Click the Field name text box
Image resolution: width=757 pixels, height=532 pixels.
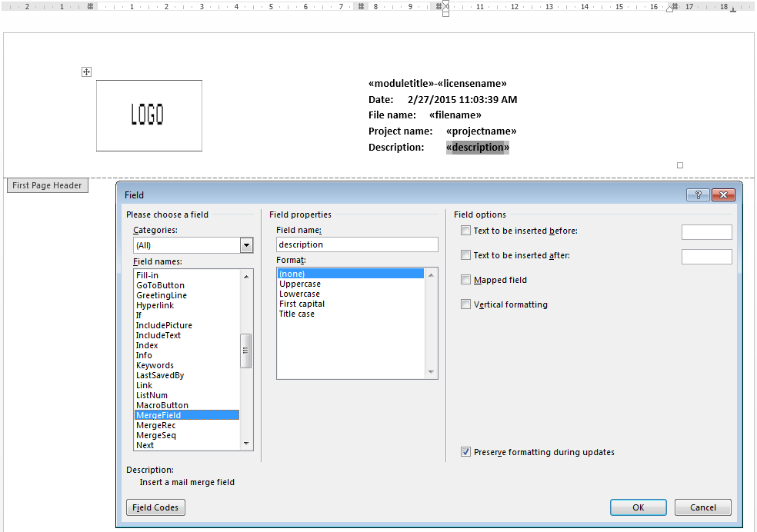pyautogui.click(x=357, y=244)
